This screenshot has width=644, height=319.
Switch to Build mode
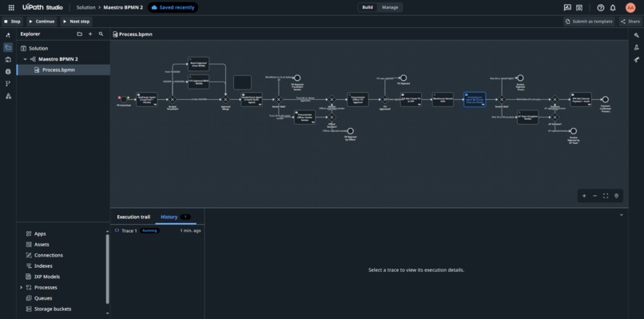pos(368,7)
